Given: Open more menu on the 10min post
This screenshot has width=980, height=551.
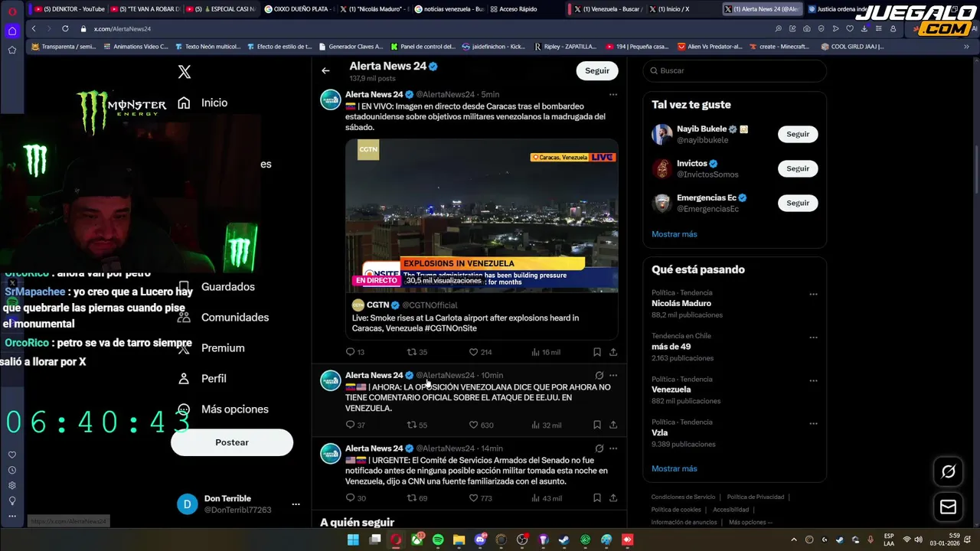Looking at the screenshot, I should (612, 376).
